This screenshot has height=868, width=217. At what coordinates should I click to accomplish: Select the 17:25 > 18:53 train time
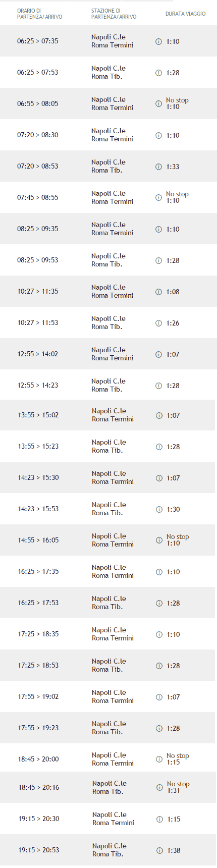[x=38, y=665]
